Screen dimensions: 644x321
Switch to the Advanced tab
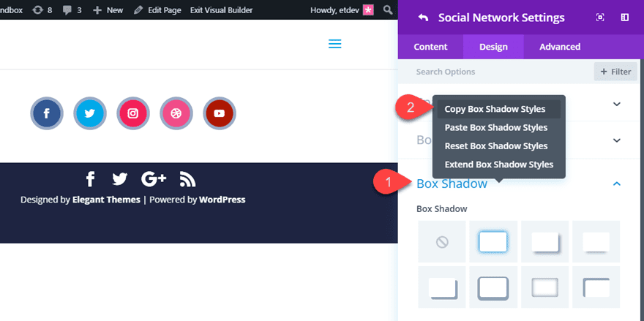click(560, 47)
